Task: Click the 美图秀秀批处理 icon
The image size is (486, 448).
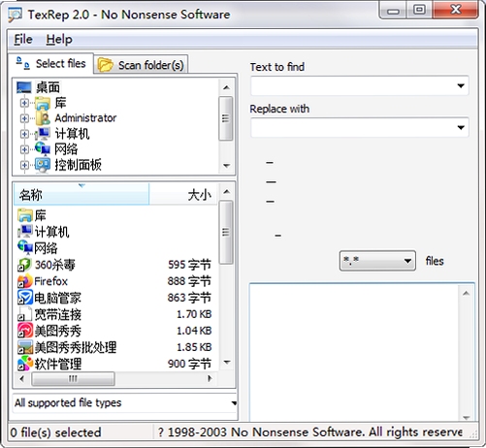Action: (25, 347)
